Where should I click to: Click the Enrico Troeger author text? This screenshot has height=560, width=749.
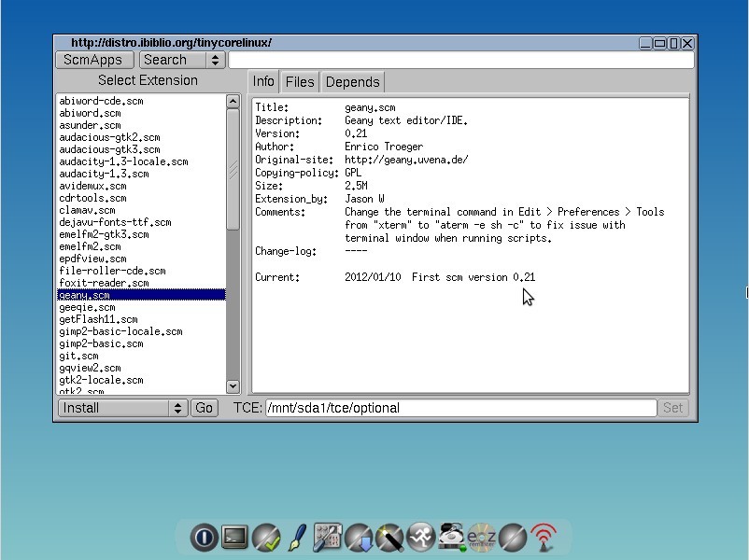coord(384,147)
